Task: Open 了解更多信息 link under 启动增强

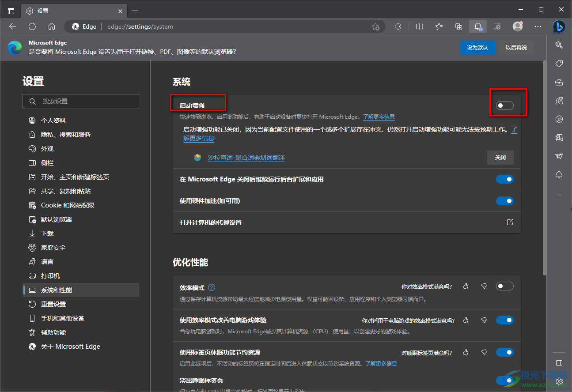Action: coord(379,117)
